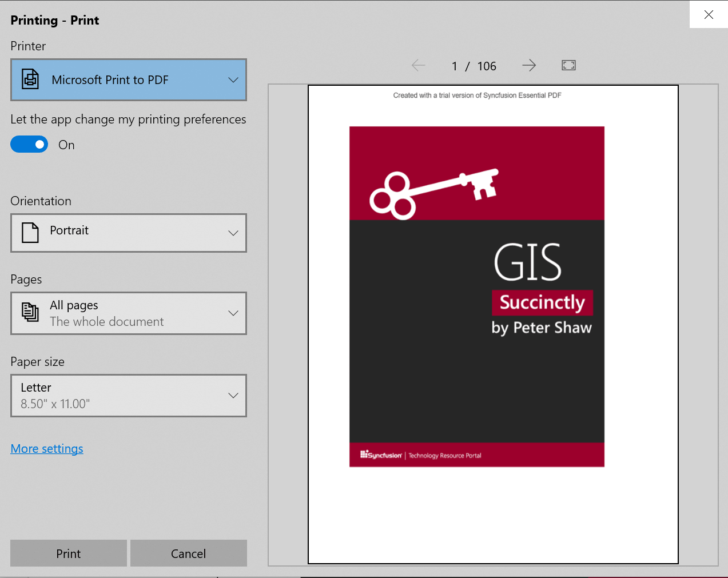Expand the Pages dropdown chevron

[233, 313]
